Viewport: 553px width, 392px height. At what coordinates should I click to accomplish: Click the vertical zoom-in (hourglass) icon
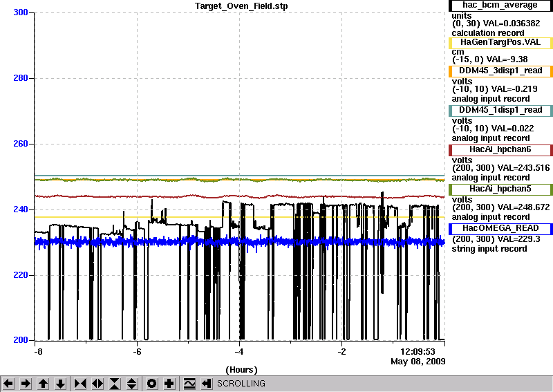[115, 384]
